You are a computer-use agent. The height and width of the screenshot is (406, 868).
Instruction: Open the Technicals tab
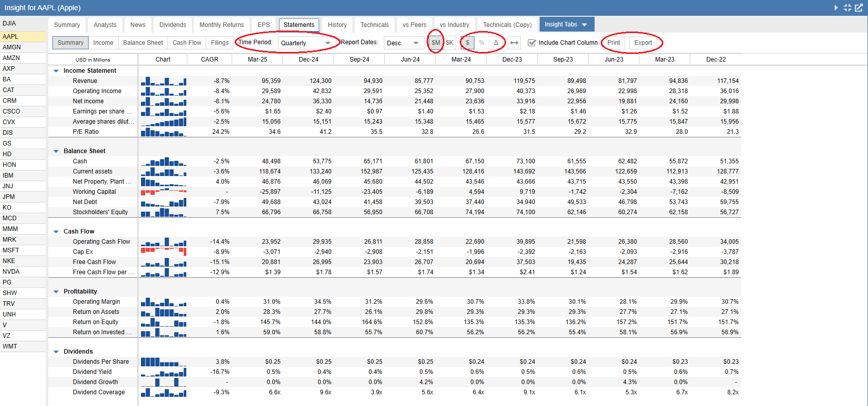[375, 25]
